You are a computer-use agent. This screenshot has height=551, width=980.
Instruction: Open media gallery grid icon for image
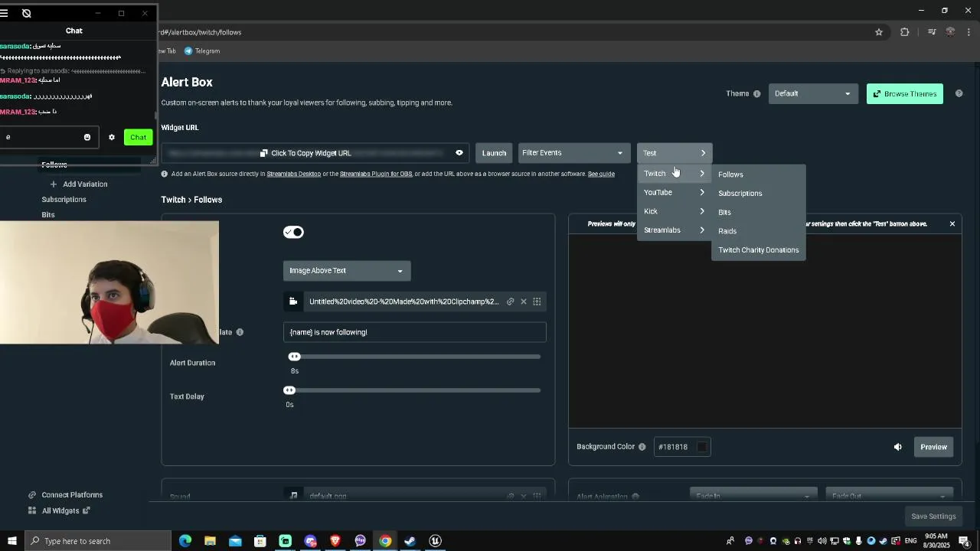coord(537,302)
